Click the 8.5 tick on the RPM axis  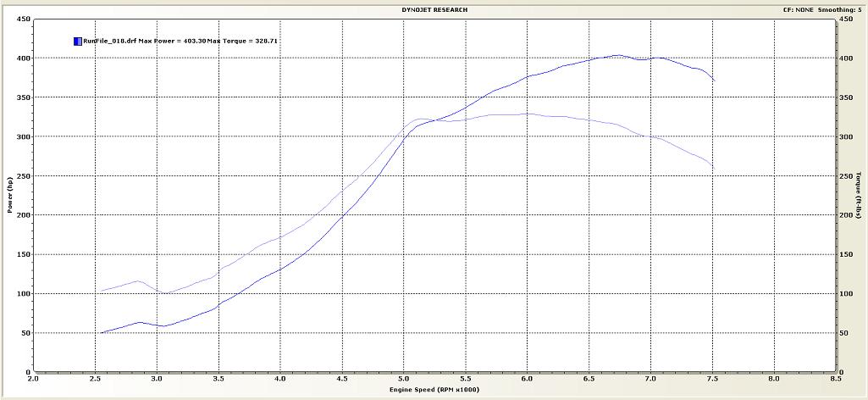tap(835, 379)
